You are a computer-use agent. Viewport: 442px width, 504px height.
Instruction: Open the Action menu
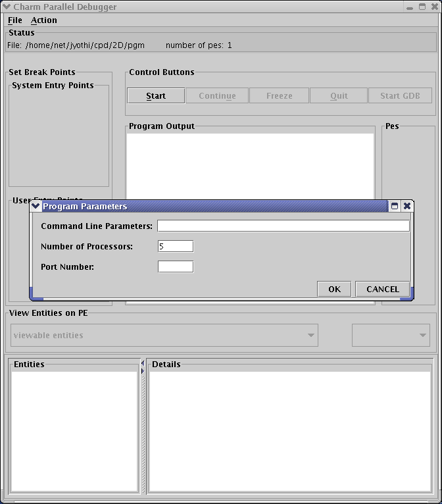tap(44, 20)
